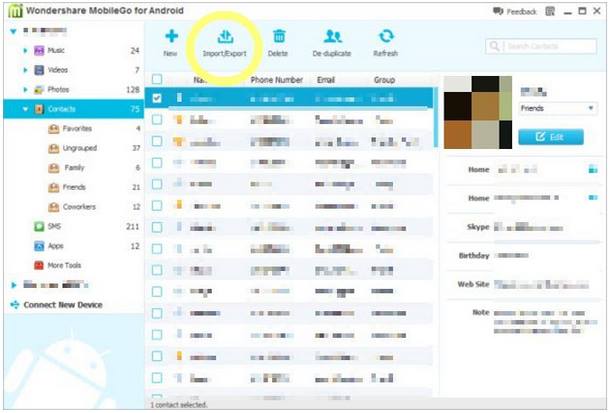Click the Connect New Device icon
The width and height of the screenshot is (610, 413).
click(15, 305)
